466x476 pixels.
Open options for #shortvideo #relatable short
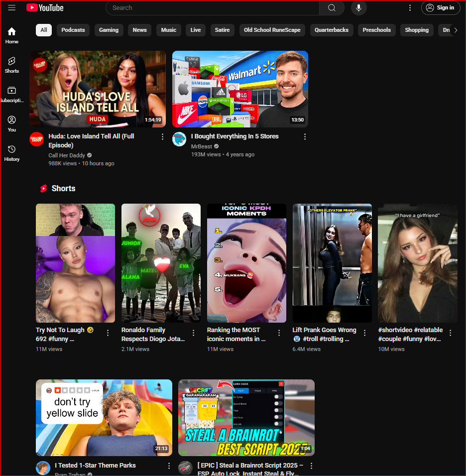[450, 333]
